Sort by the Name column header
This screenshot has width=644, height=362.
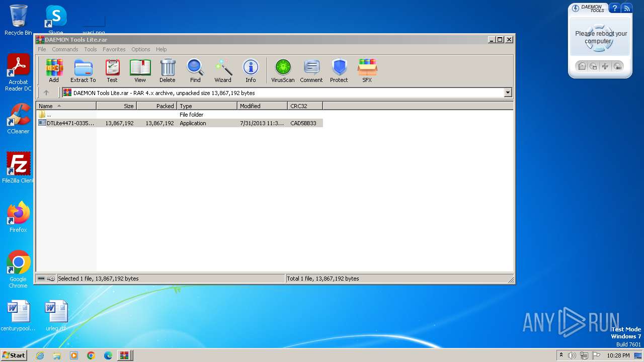click(66, 106)
